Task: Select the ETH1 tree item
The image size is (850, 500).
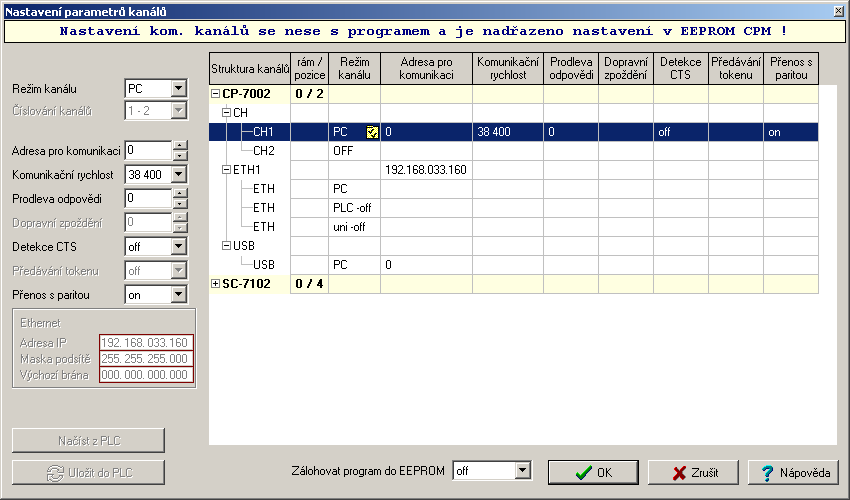Action: point(247,170)
